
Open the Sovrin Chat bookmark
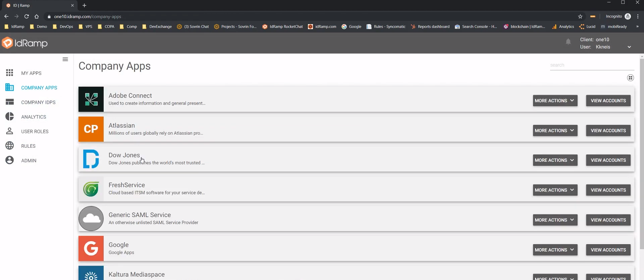pyautogui.click(x=193, y=26)
